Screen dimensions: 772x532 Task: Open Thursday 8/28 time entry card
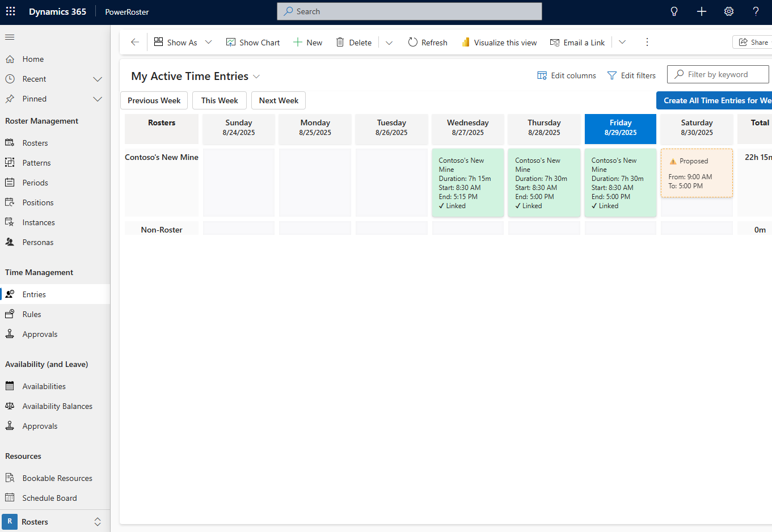(x=544, y=183)
